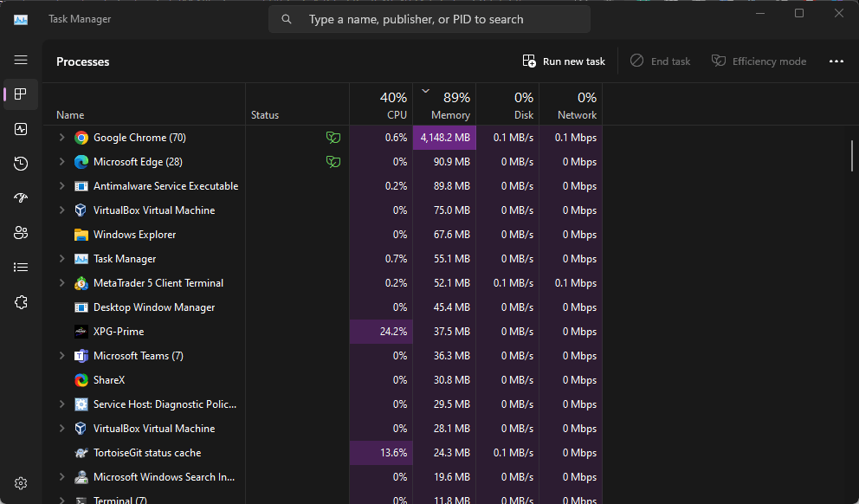Click the Google Chrome efficiency leaf icon

click(333, 138)
